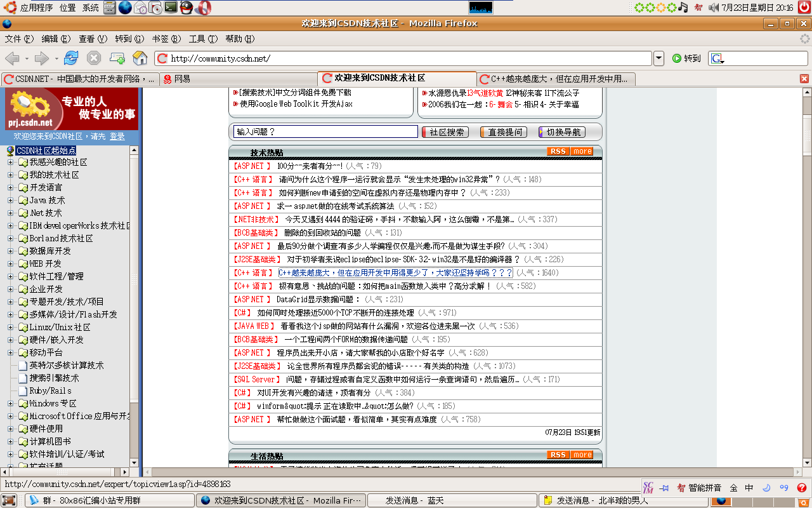This screenshot has height=508, width=812.
Task: Expand the .Net 技术 tree node
Action: click(10, 213)
